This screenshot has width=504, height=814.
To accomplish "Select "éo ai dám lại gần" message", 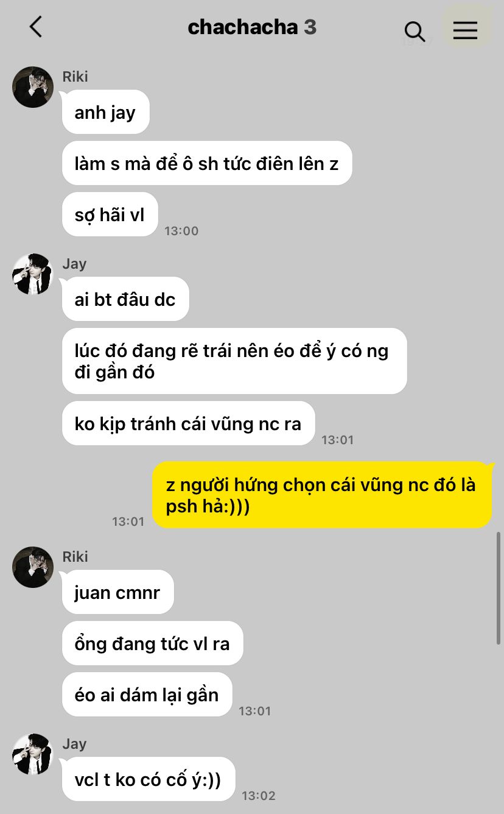I will (147, 695).
